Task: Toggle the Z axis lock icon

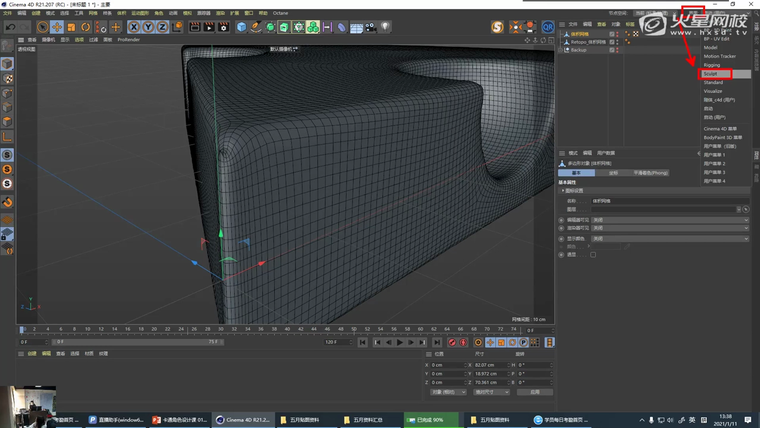Action: (162, 27)
